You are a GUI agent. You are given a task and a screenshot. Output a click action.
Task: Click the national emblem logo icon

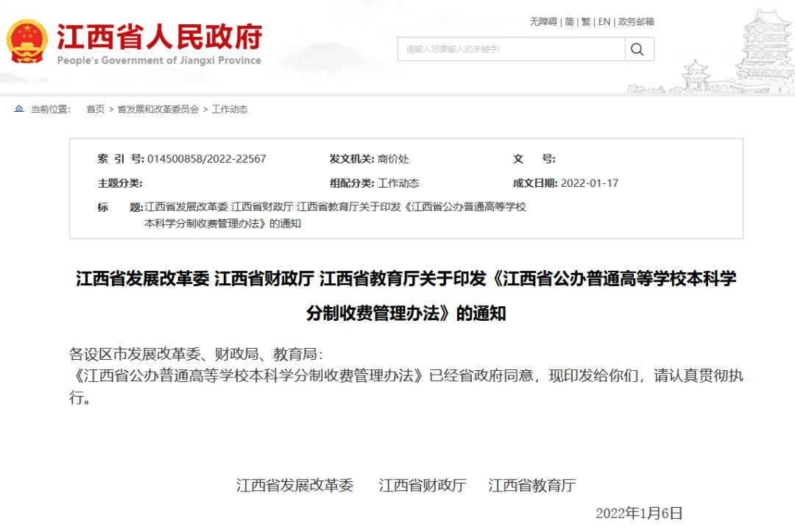[27, 41]
